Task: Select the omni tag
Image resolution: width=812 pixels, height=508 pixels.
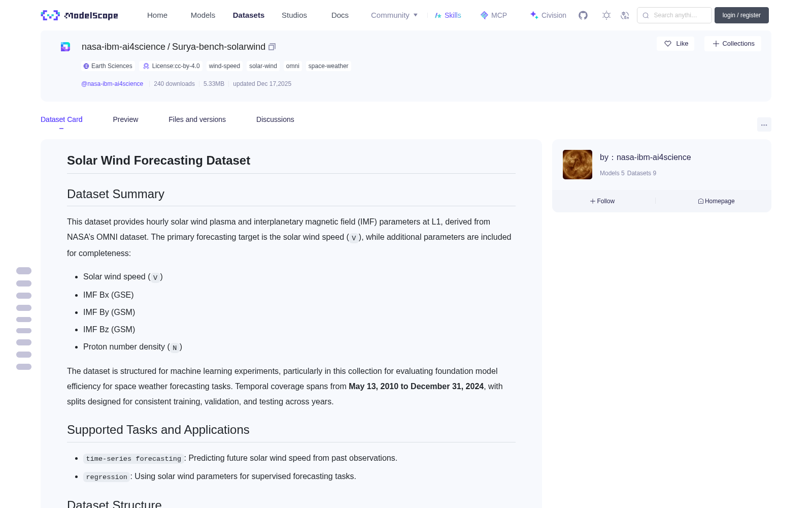Action: 293,66
